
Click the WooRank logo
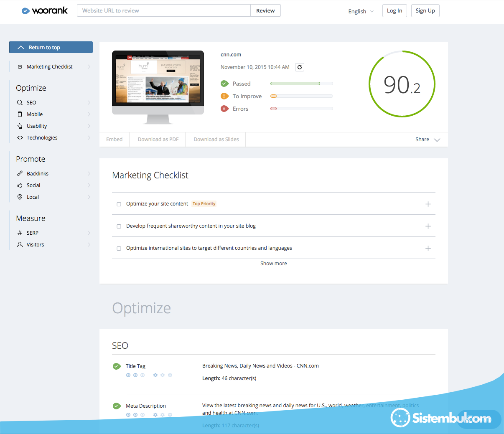point(45,10)
